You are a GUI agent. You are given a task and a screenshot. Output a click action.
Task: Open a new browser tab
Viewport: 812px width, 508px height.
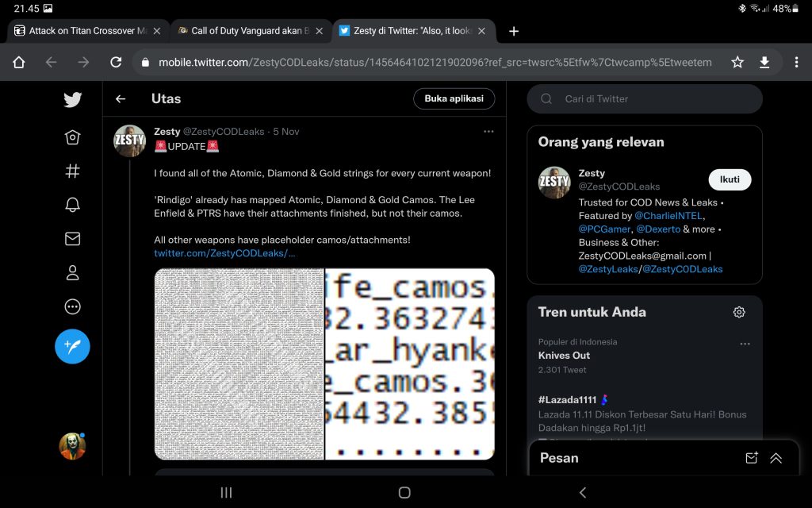pos(514,31)
